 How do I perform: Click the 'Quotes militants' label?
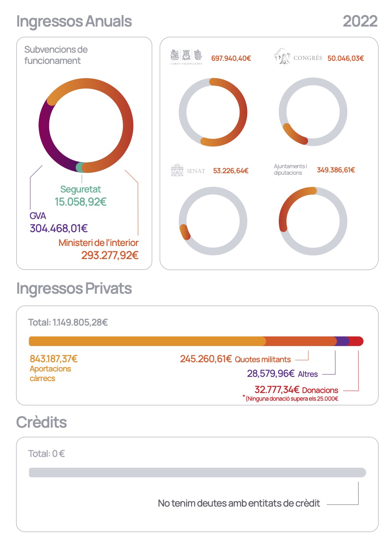click(263, 360)
